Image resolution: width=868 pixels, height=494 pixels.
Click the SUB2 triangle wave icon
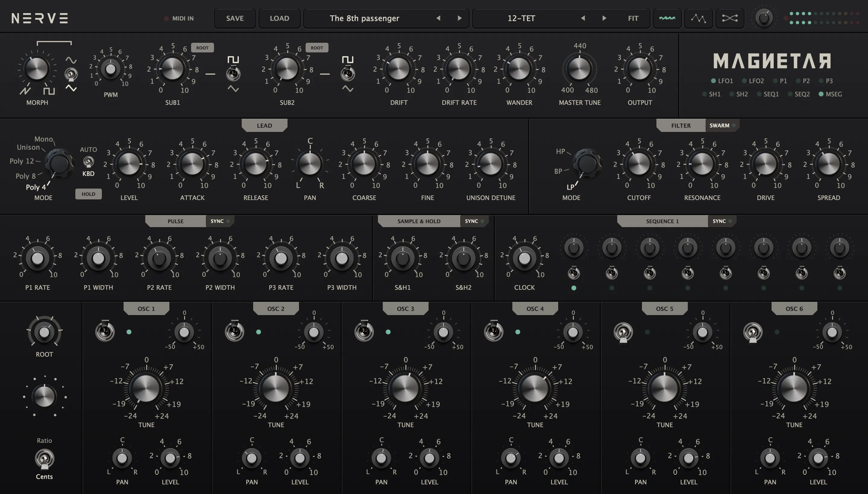pyautogui.click(x=348, y=89)
